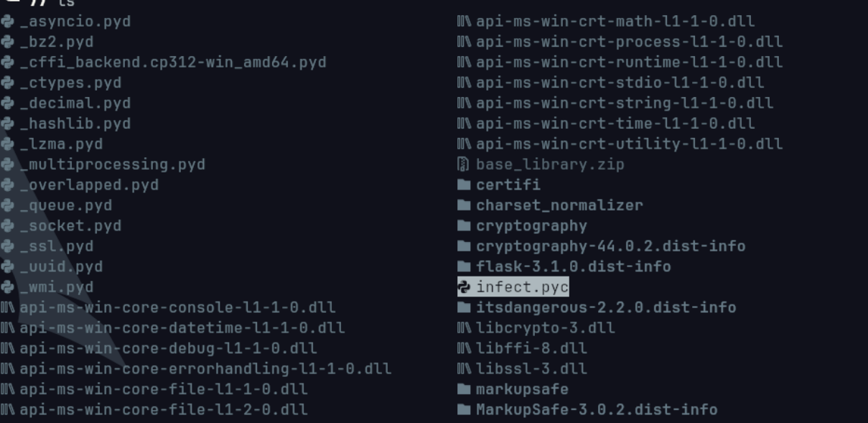This screenshot has height=423, width=868.
Task: Click the folder icon beside charset_normalizer
Action: coord(464,205)
